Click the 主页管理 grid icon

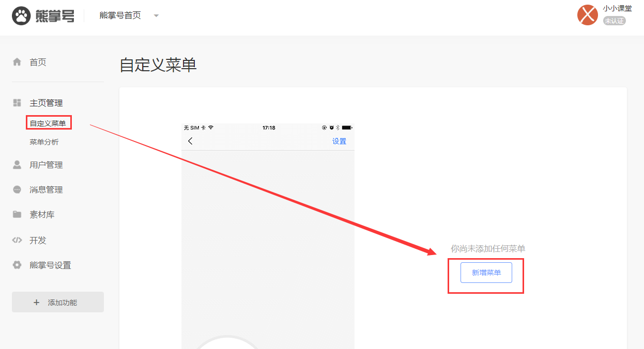17,103
